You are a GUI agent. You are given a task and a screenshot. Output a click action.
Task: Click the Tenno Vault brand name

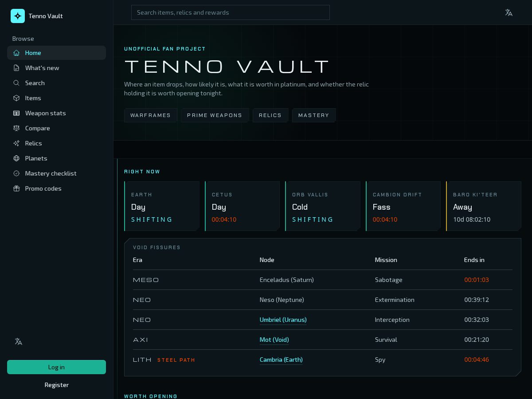pyautogui.click(x=46, y=16)
